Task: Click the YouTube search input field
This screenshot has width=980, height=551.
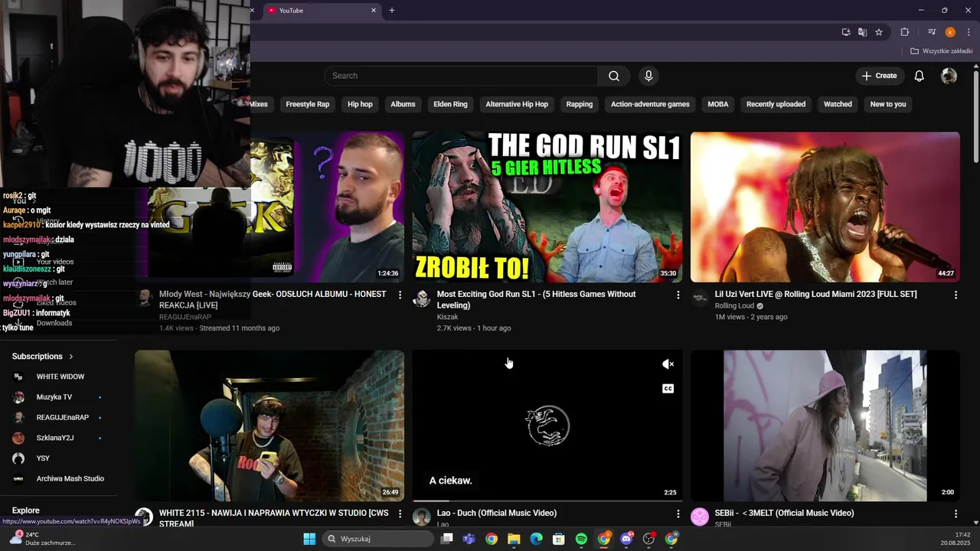Action: pyautogui.click(x=461, y=76)
